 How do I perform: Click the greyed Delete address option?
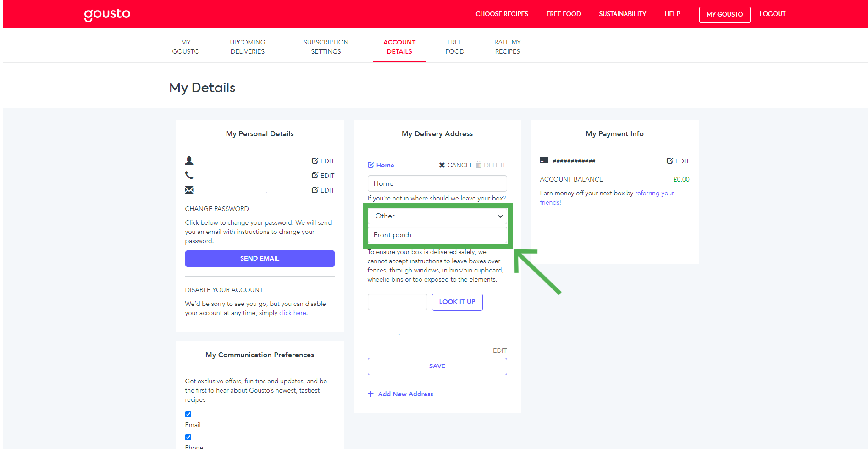click(x=491, y=165)
